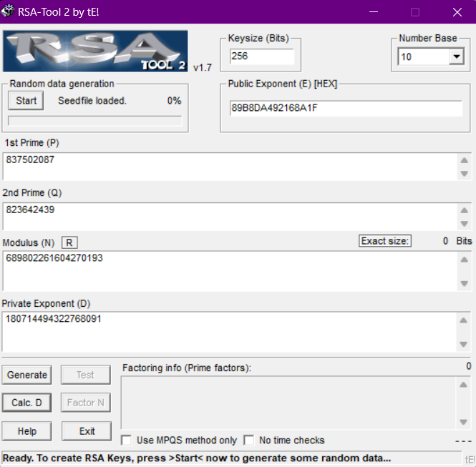Enable Use MPQS method only checkbox
476x467 pixels.
(127, 440)
